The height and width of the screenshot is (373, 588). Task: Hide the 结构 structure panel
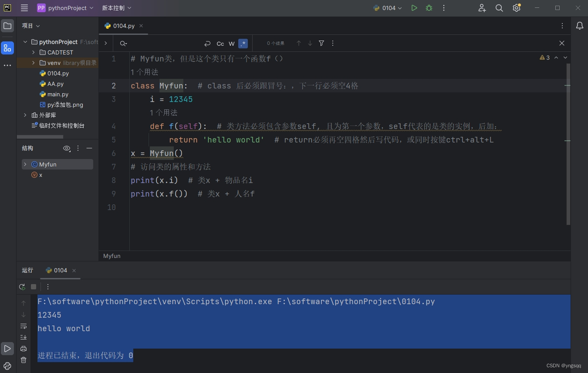(x=89, y=148)
